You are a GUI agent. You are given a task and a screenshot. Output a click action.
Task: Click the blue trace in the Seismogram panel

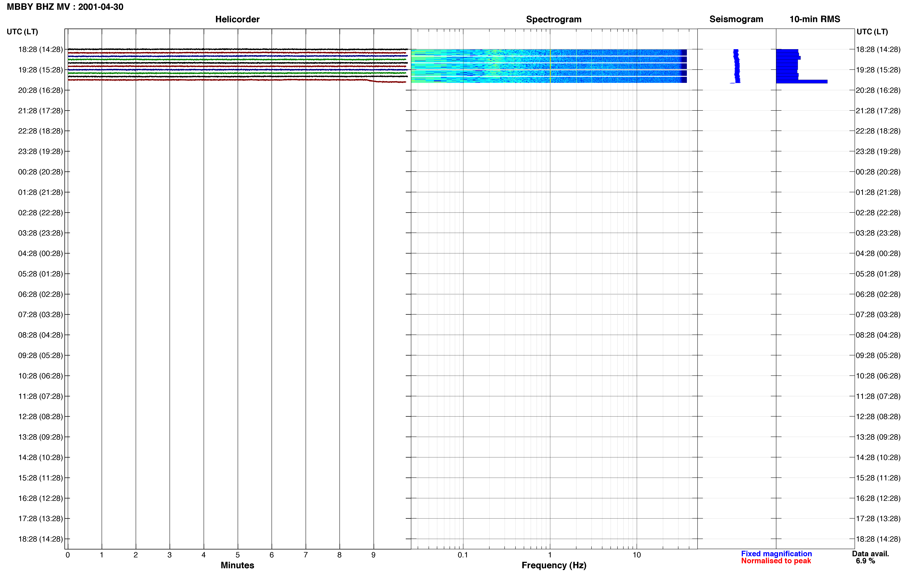[x=736, y=66]
